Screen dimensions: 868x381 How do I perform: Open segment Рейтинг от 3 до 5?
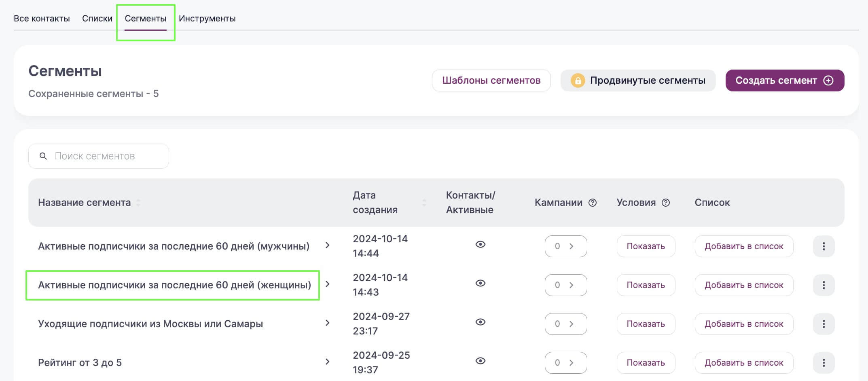point(80,363)
